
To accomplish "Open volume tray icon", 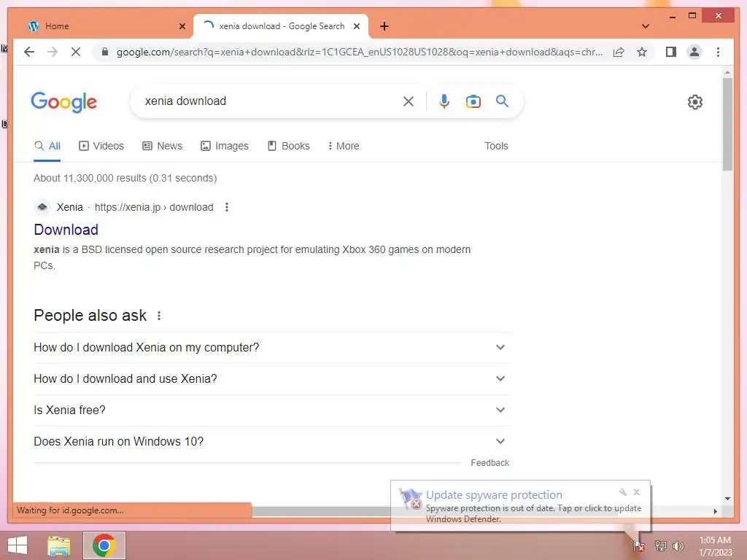I will tap(678, 545).
